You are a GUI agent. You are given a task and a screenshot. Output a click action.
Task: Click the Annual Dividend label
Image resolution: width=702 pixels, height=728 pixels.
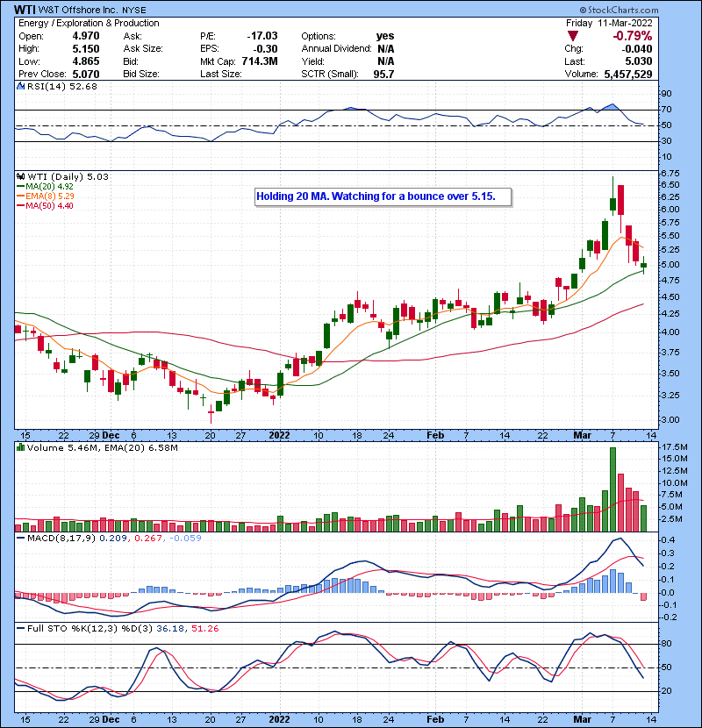336,49
